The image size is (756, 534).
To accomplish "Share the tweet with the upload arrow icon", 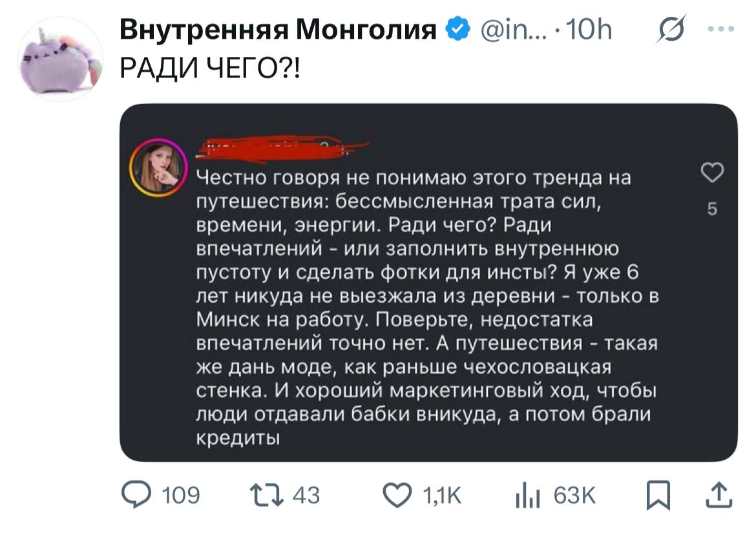I will point(719,495).
